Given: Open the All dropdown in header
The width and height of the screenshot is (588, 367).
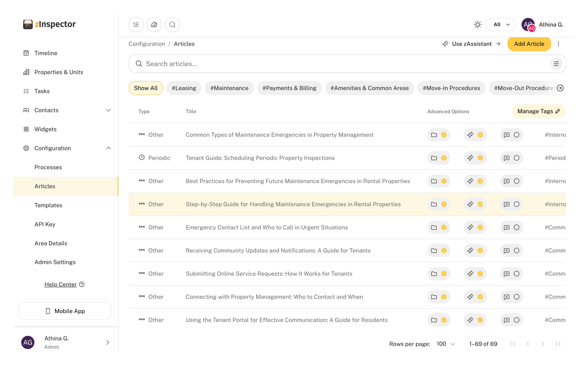Looking at the screenshot, I should pyautogui.click(x=501, y=25).
